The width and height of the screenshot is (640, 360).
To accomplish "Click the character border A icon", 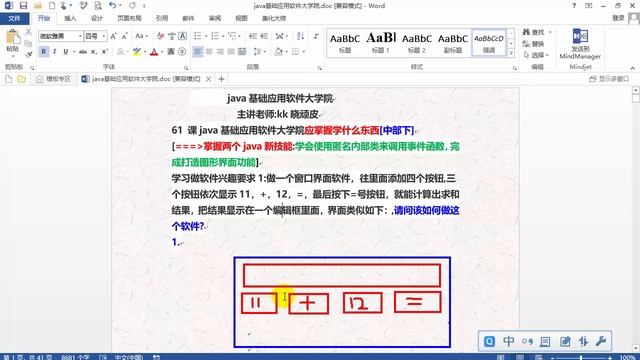I will [x=183, y=36].
